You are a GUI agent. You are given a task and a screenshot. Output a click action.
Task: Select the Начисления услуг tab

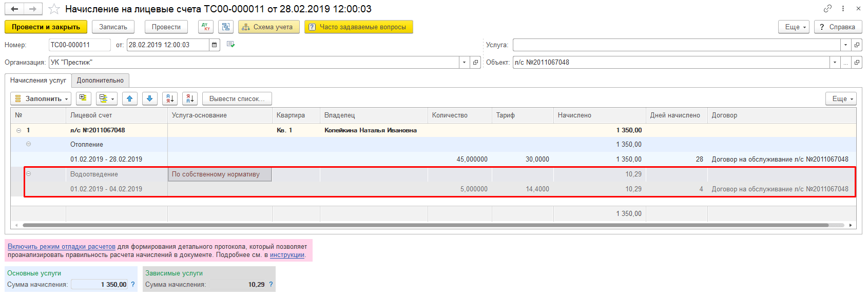click(x=38, y=81)
